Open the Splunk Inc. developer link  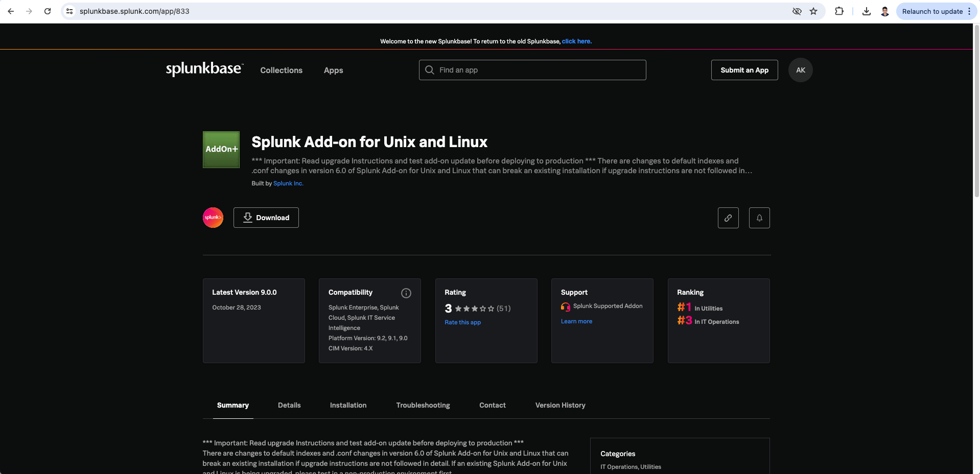(288, 183)
